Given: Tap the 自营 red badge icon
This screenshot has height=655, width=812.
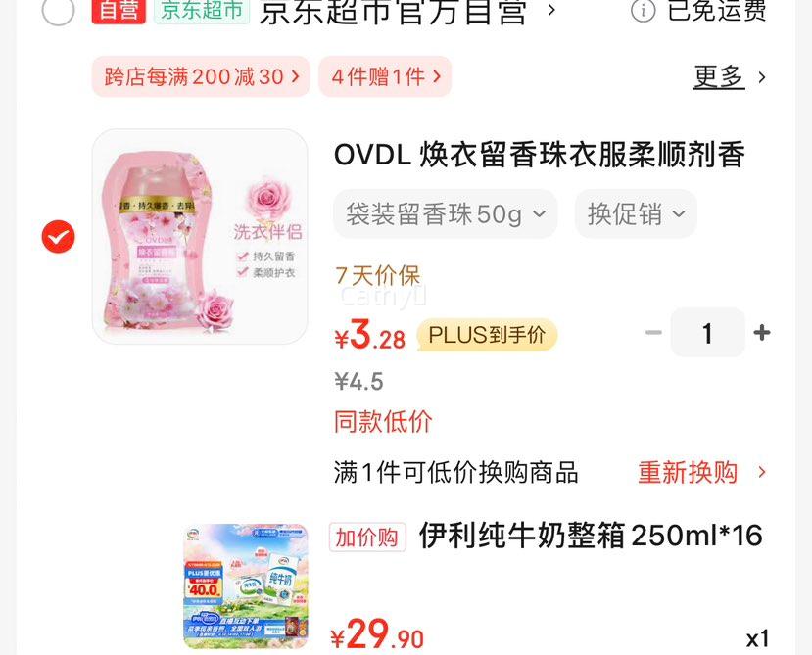Looking at the screenshot, I should 119,11.
